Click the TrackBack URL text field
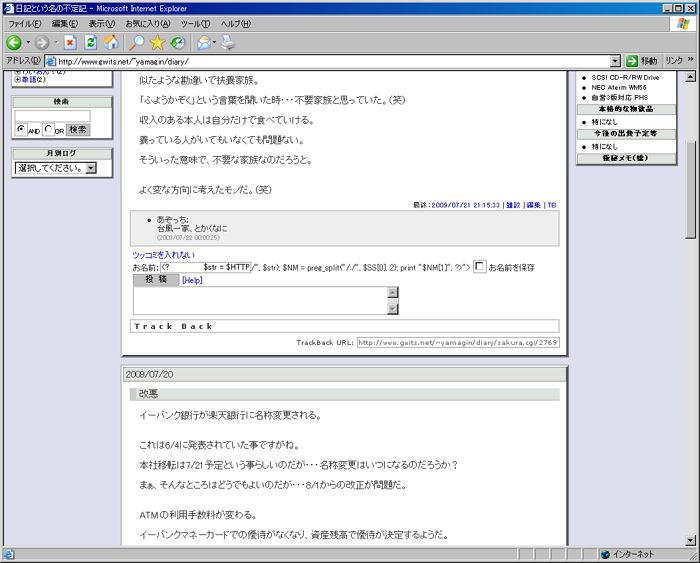Image resolution: width=700 pixels, height=563 pixels. pos(457,342)
